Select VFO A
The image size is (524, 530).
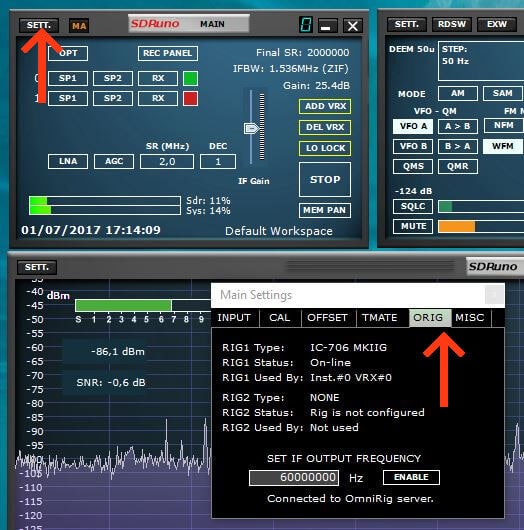pos(413,126)
